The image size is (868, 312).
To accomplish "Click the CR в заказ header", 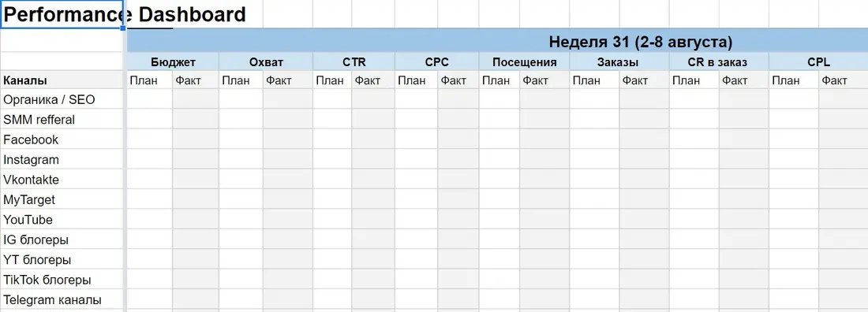I will 719,62.
